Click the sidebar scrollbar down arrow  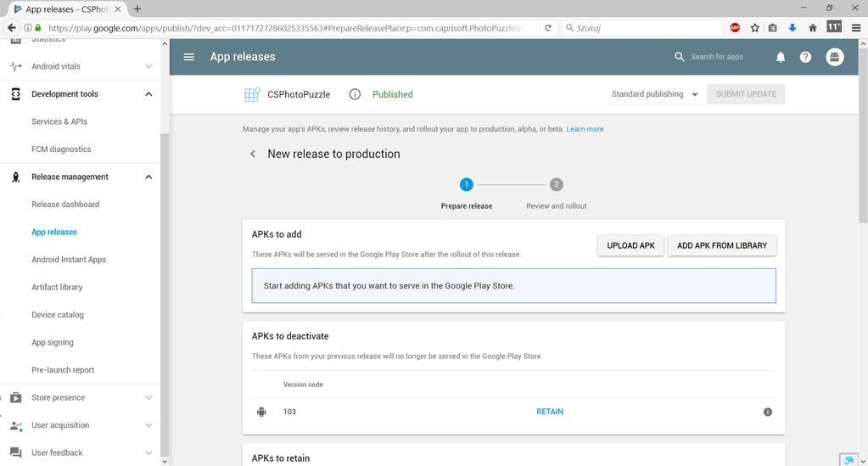pos(165,461)
